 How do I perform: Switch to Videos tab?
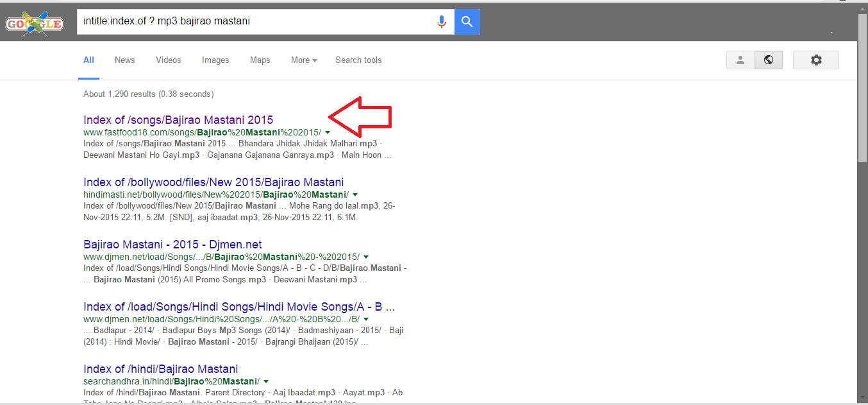168,60
